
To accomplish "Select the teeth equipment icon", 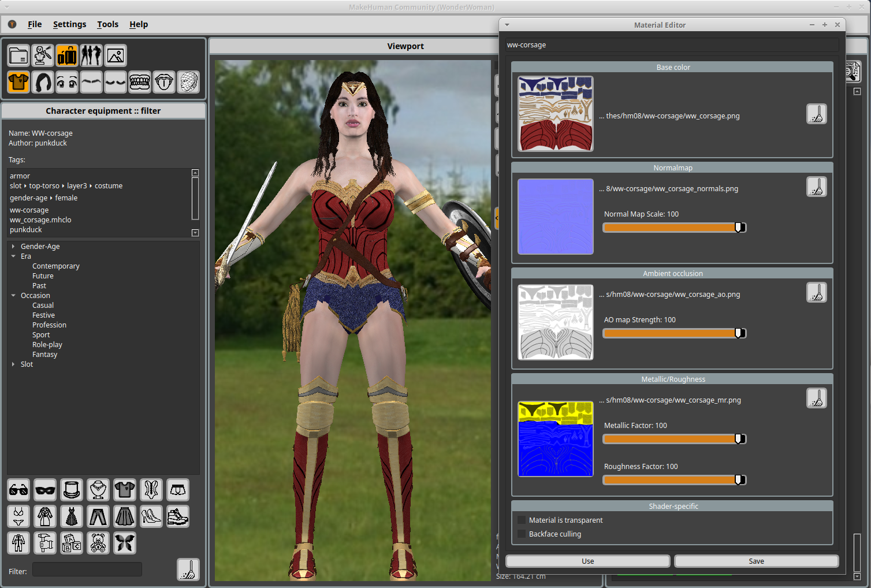I will pos(140,82).
